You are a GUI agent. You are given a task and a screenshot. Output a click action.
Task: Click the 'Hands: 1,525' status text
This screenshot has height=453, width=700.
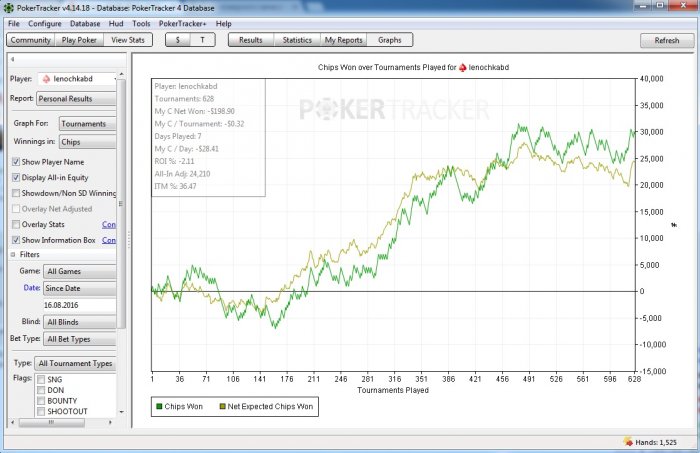(656, 442)
